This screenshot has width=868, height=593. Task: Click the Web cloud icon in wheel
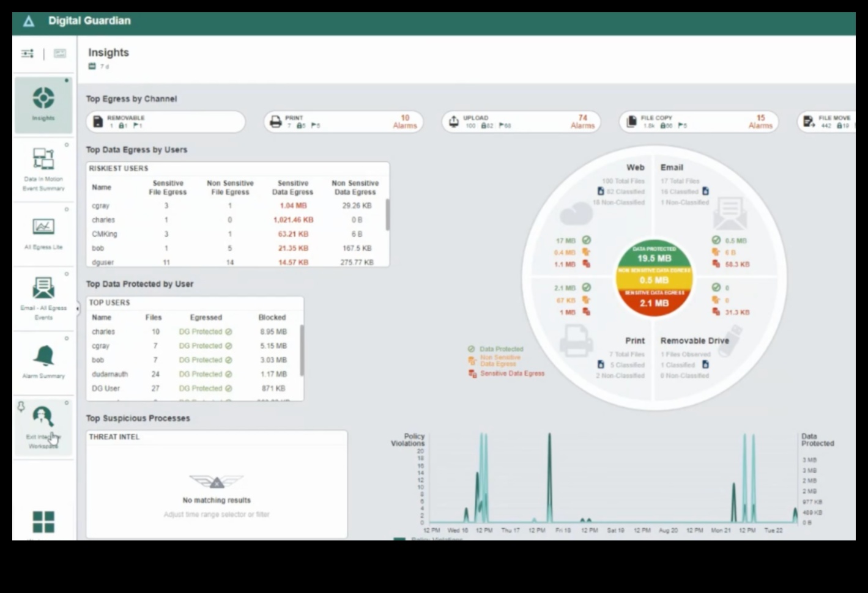(576, 214)
